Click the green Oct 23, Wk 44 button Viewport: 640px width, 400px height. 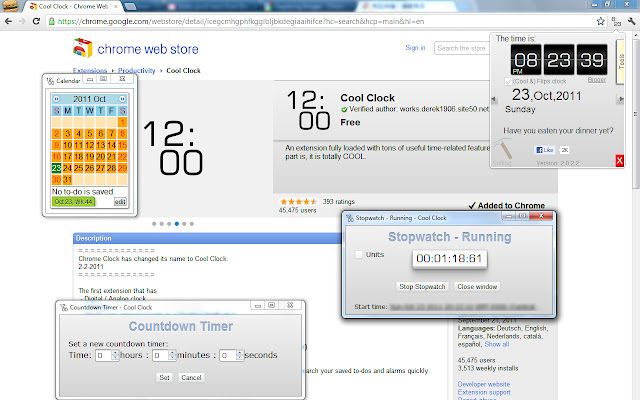[x=73, y=202]
